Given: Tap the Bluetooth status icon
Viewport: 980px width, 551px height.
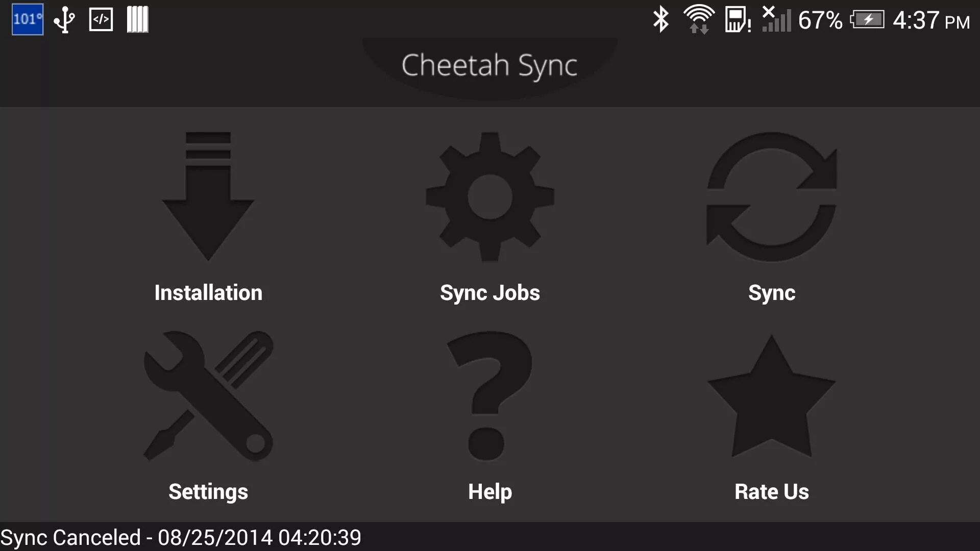Looking at the screenshot, I should click(x=661, y=20).
